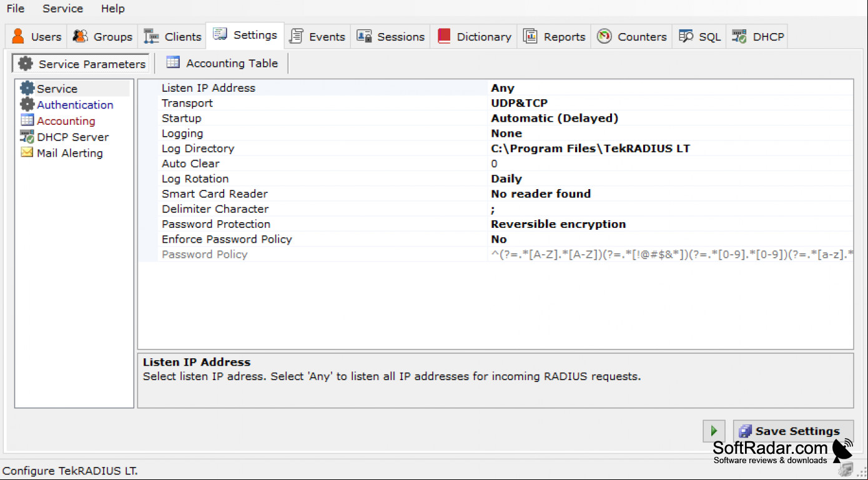Open the Accounting Table sub-tab

(222, 63)
